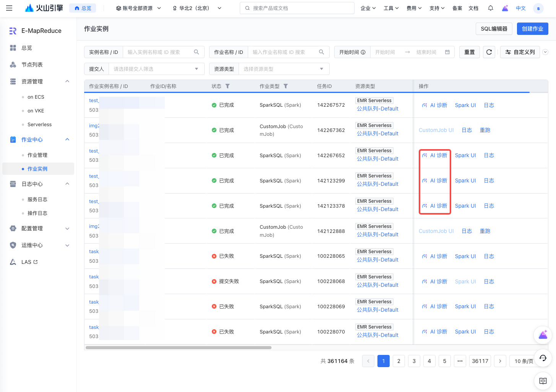556x392 pixels.
Task: Click the notification bell icon
Action: [x=491, y=8]
